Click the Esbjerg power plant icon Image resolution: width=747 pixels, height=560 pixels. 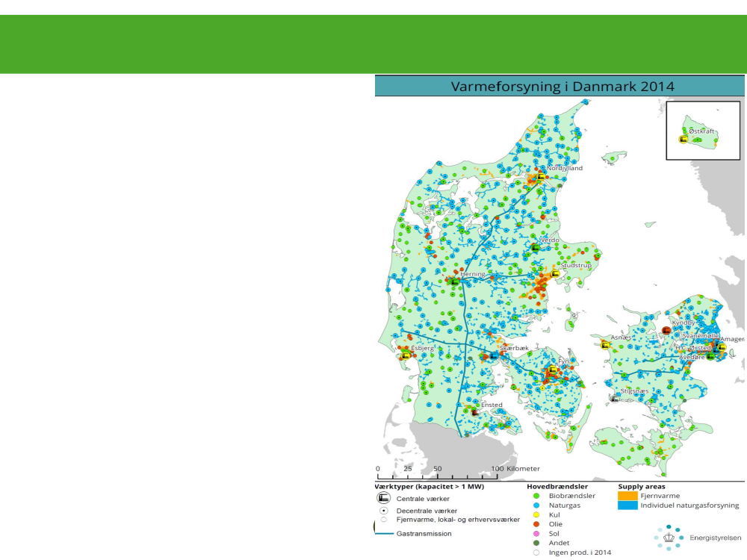(405, 355)
